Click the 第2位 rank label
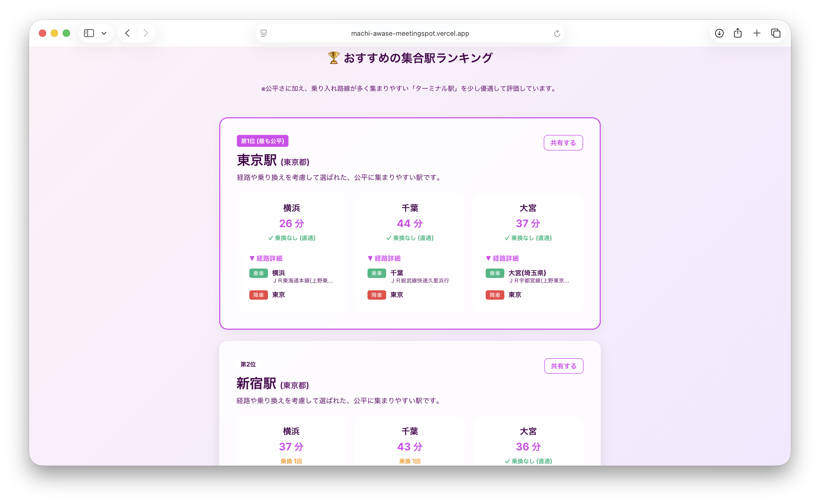 (248, 364)
